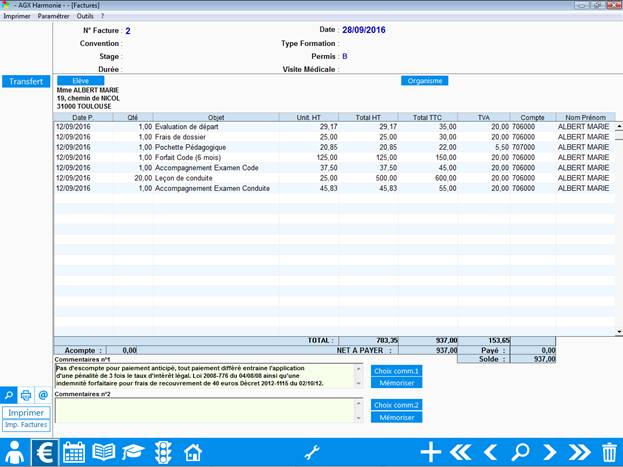This screenshot has height=467, width=623.
Task: Select the Accompagnement Examen Code row
Action: pos(334,168)
